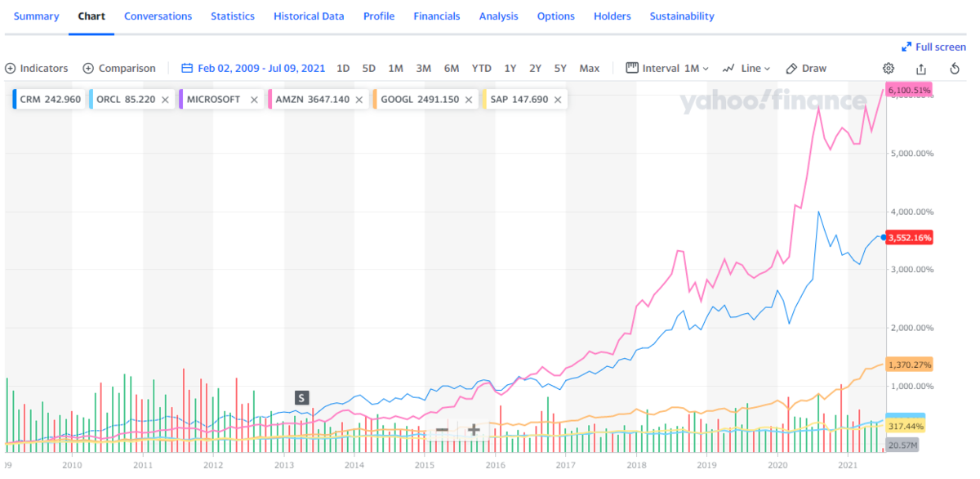The image size is (980, 479).
Task: Choose the 1M time range button
Action: click(395, 69)
